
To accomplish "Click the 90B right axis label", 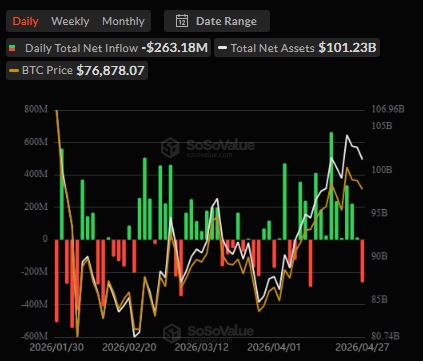I will tap(379, 256).
